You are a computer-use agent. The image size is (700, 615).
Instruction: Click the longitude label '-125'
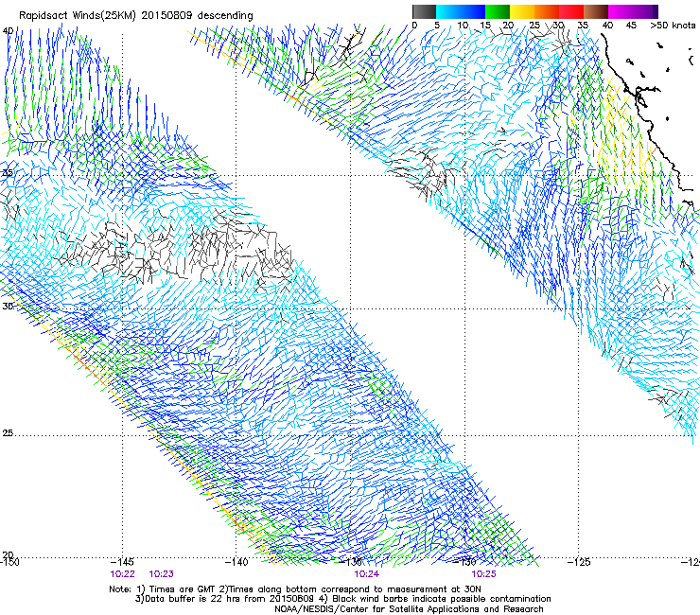coord(579,562)
